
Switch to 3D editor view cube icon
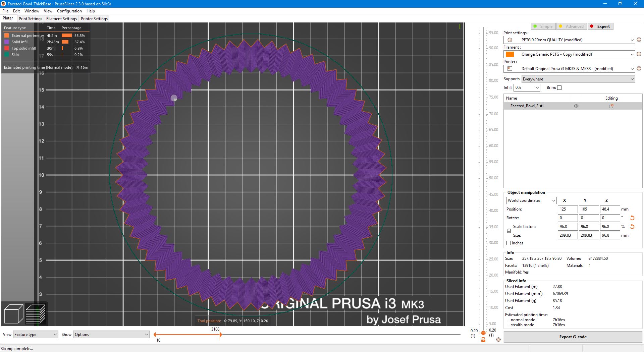pos(13,313)
